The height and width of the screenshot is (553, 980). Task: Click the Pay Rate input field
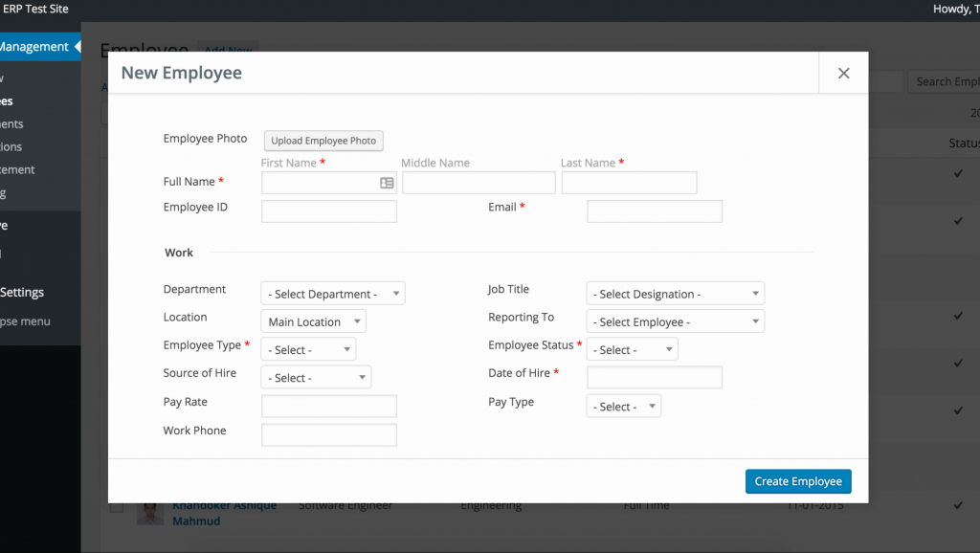(328, 407)
